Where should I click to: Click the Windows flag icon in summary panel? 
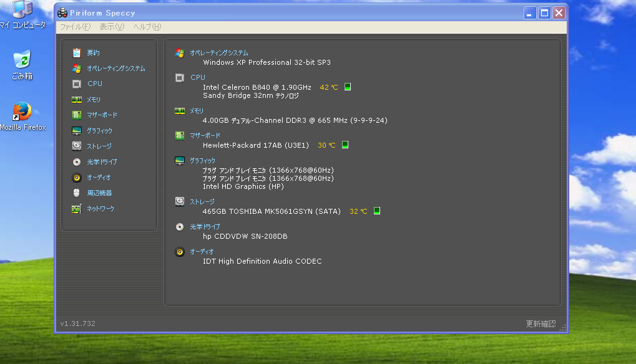point(180,53)
